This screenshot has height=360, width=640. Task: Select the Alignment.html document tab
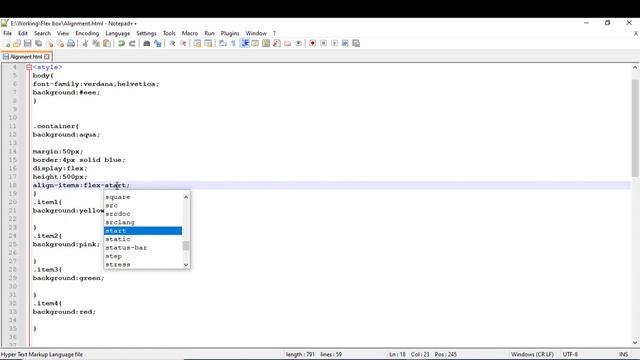click(x=25, y=57)
